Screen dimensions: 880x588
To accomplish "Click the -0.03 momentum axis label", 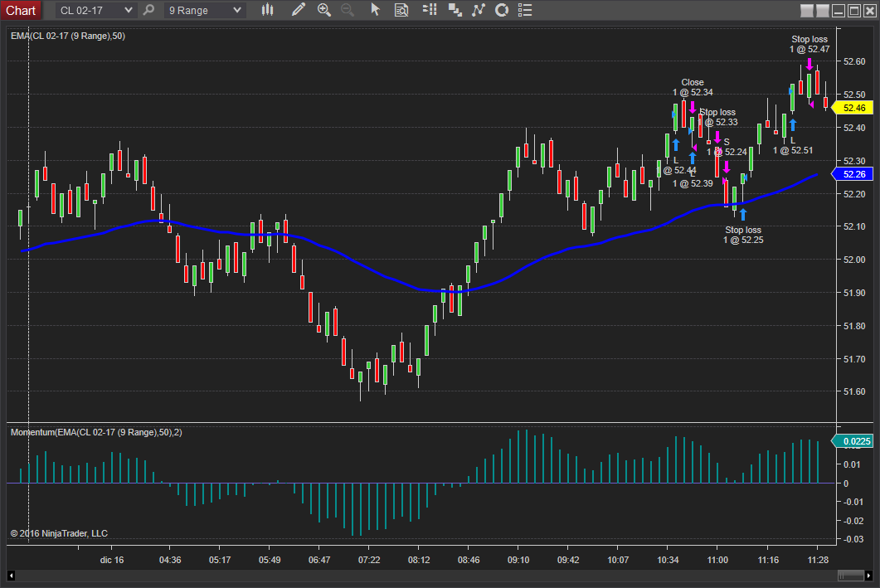I will pos(853,539).
